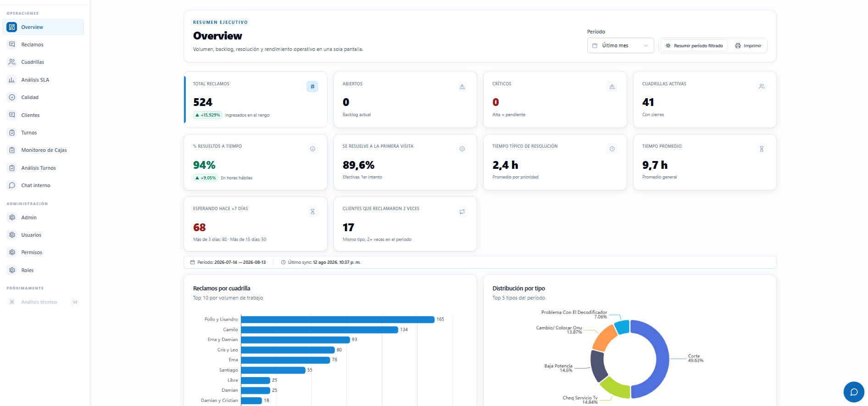
Task: Click hourglass icon on Esperando +7 días card
Action: pyautogui.click(x=312, y=211)
